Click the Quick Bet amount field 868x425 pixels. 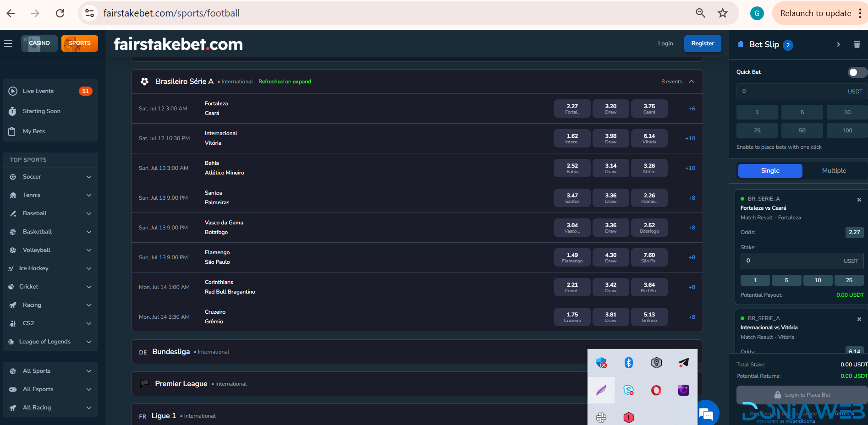[802, 91]
